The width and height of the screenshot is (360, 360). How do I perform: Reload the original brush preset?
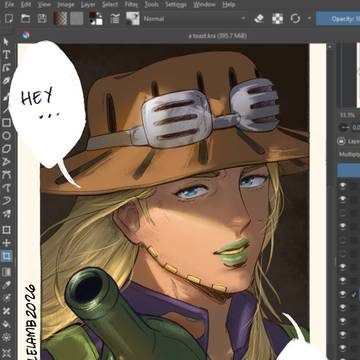(x=295, y=19)
